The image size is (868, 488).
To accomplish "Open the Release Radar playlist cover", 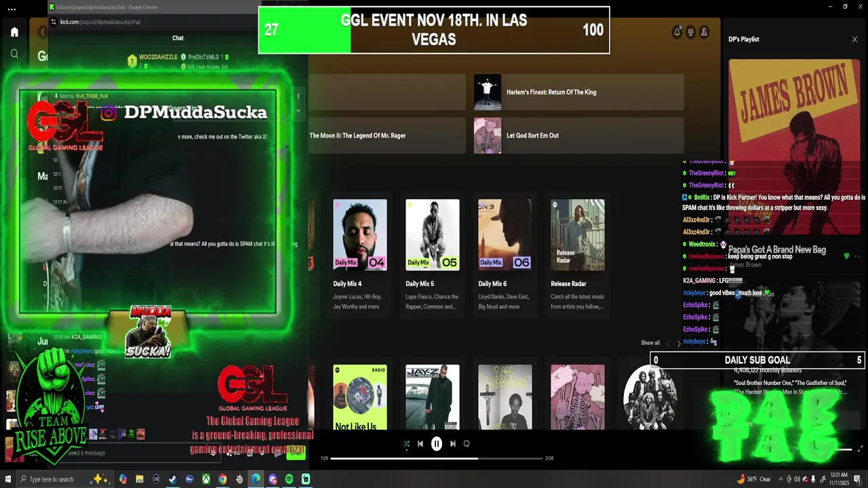I will [578, 235].
